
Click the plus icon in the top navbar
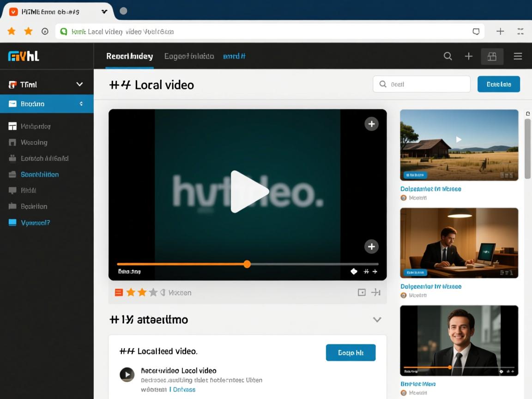(468, 56)
